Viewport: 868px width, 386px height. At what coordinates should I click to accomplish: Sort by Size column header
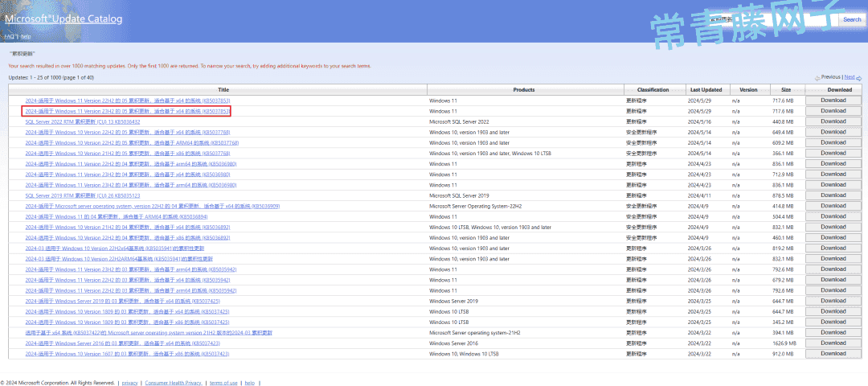point(786,90)
